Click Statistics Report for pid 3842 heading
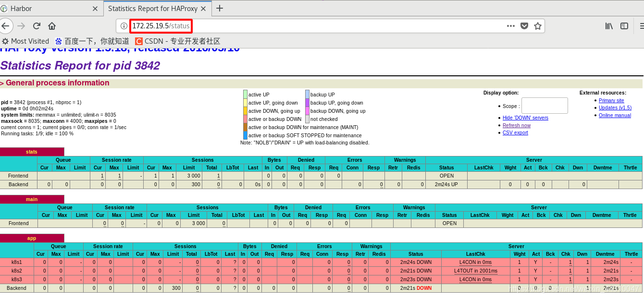Screen dimensions: 644x298 click(80, 66)
